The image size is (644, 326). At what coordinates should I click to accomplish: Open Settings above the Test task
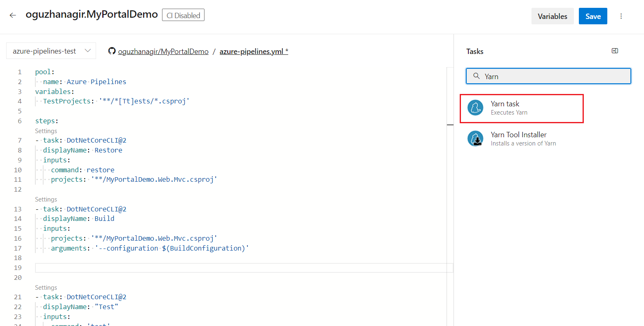46,288
